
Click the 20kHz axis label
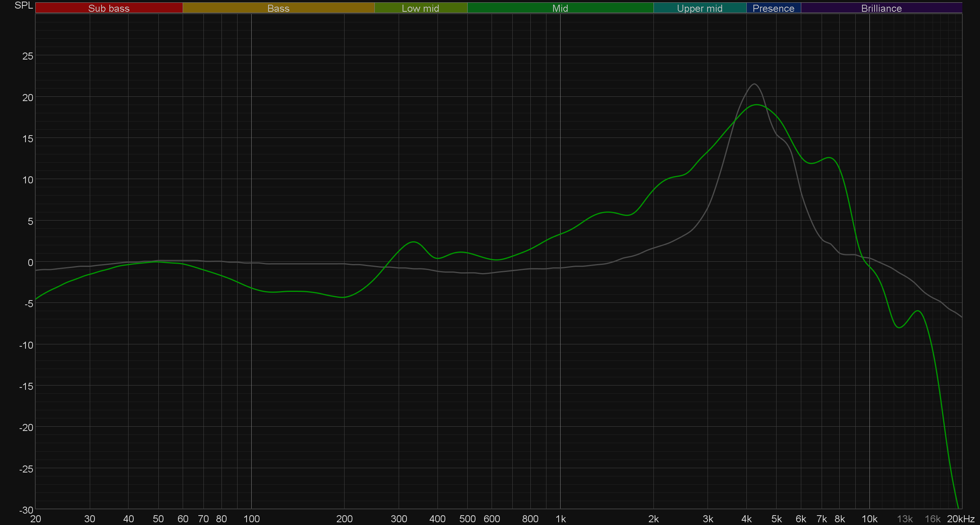pos(960,519)
